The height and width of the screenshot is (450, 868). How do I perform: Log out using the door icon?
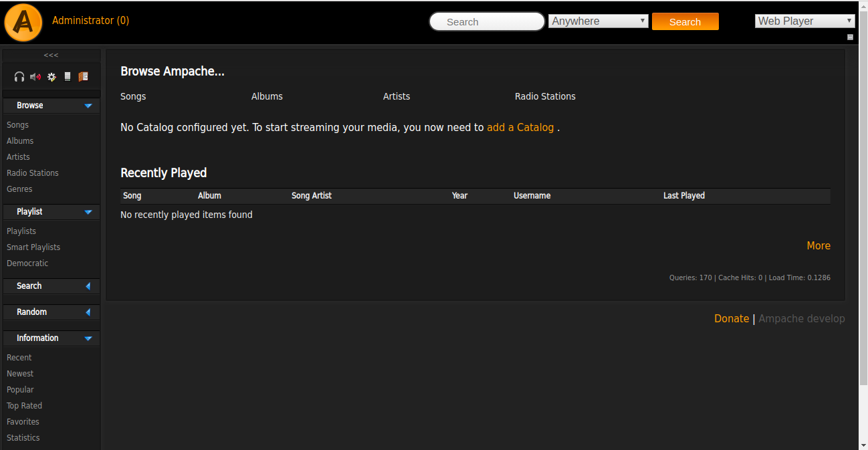[83, 77]
